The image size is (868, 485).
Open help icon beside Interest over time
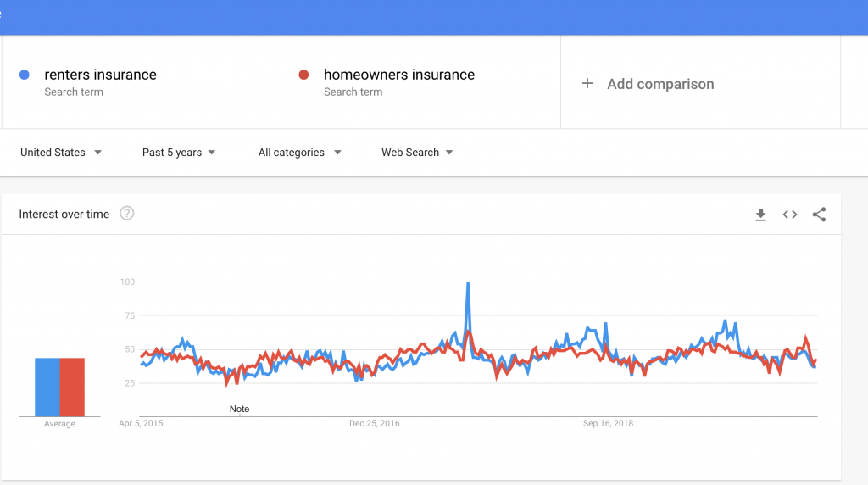pyautogui.click(x=127, y=213)
